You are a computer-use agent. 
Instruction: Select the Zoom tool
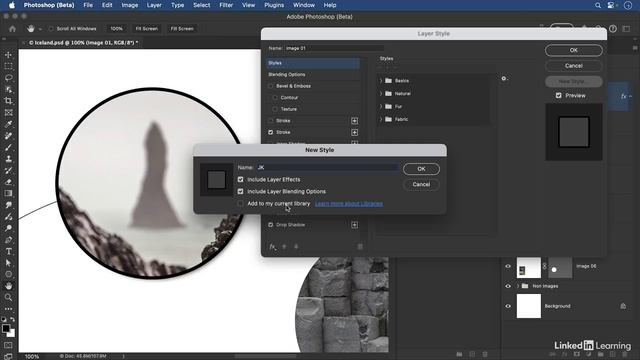(x=8, y=298)
